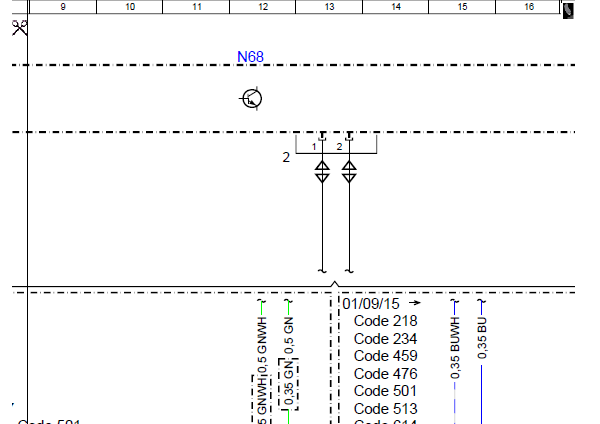The width and height of the screenshot is (600, 424).
Task: Click the connector symbol on pin 2 wire
Action: [348, 173]
